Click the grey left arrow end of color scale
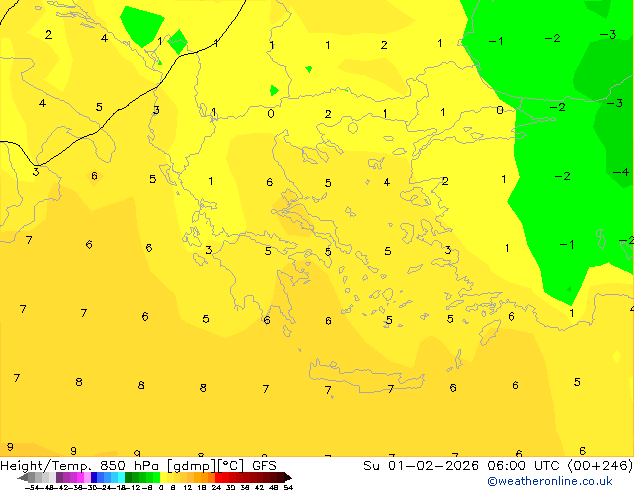Viewport: 634px width, 490px height. pyautogui.click(x=23, y=477)
